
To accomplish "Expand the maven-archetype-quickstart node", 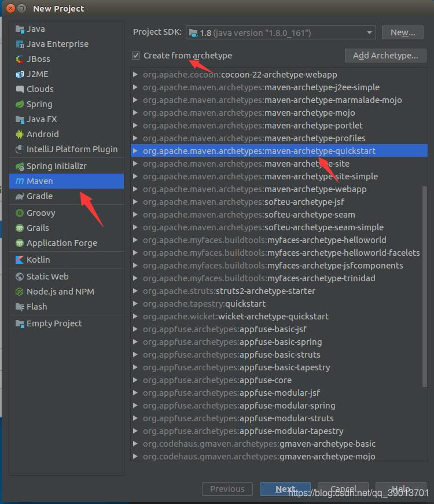I will pos(135,151).
